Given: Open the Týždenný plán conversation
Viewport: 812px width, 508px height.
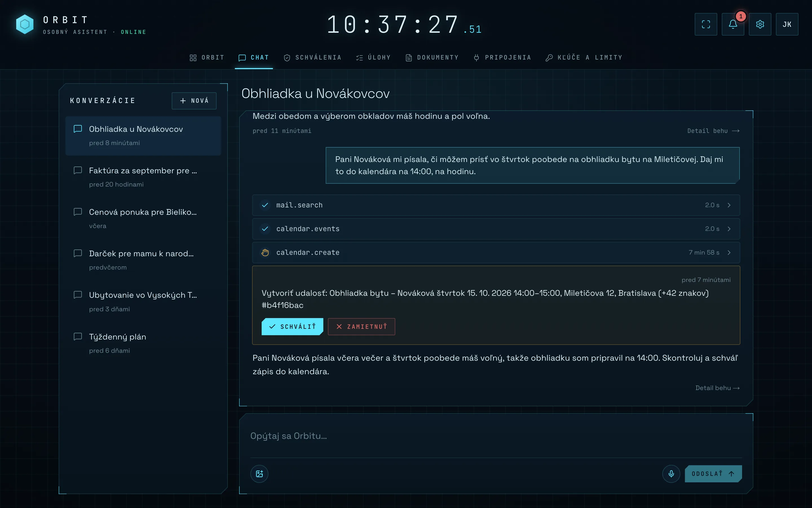Looking at the screenshot, I should [x=143, y=343].
